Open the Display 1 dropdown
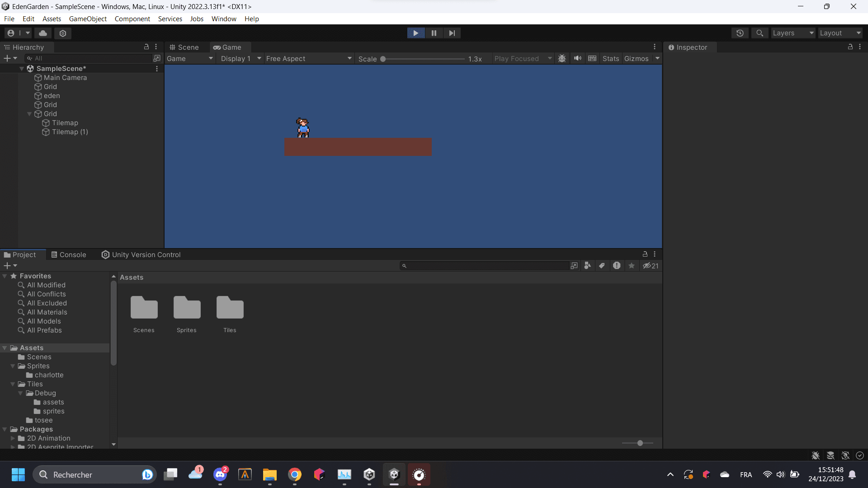Viewport: 868px width, 488px height. (x=241, y=59)
